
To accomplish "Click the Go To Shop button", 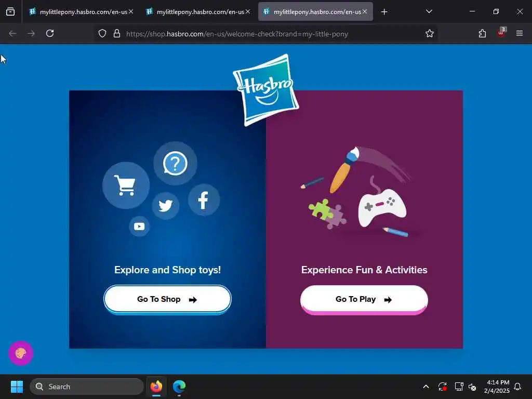I will pyautogui.click(x=167, y=299).
